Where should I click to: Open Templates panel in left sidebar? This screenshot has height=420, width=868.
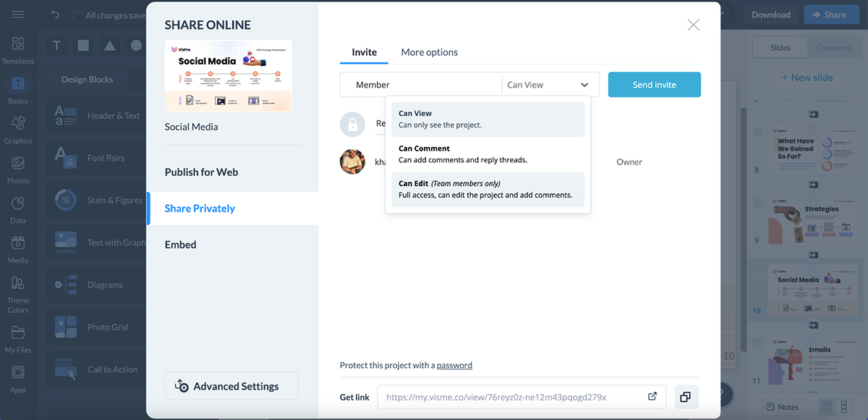pyautogui.click(x=18, y=50)
